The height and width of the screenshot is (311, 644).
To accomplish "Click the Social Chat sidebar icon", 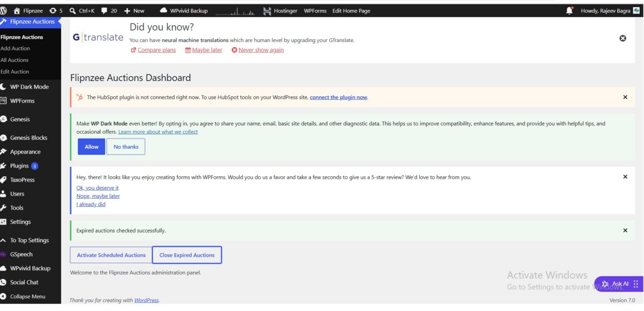I will pyautogui.click(x=4, y=283).
